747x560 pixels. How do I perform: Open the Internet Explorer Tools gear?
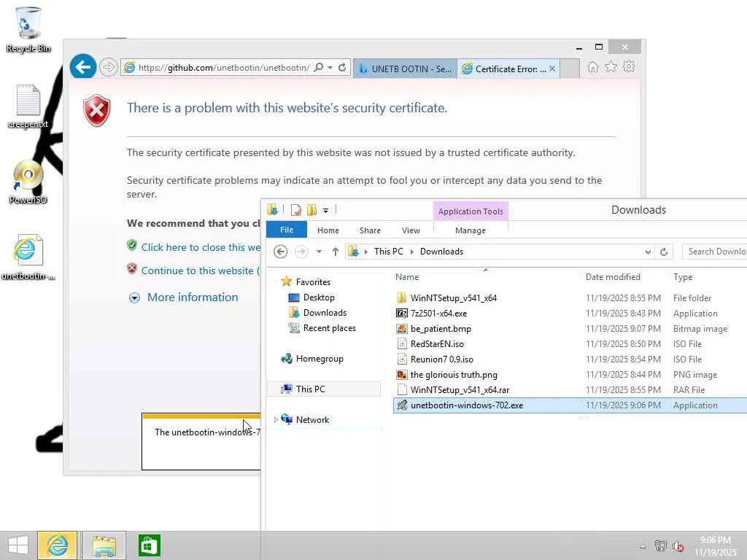pyautogui.click(x=629, y=67)
